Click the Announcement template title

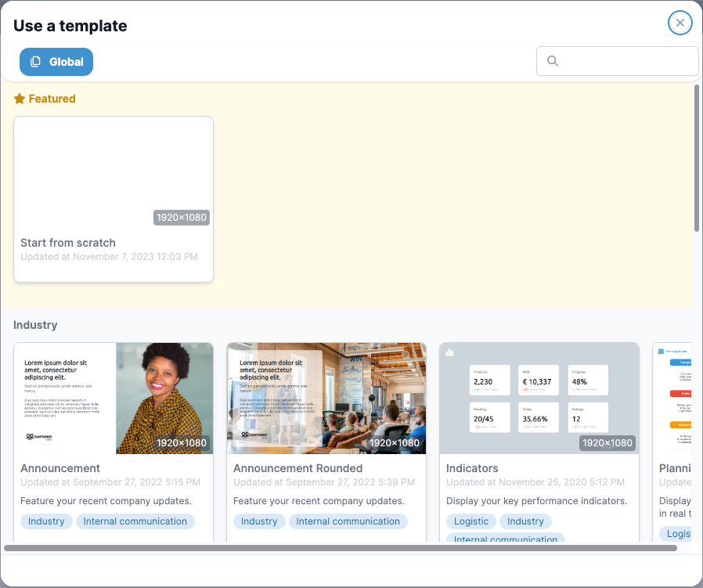[x=60, y=468]
